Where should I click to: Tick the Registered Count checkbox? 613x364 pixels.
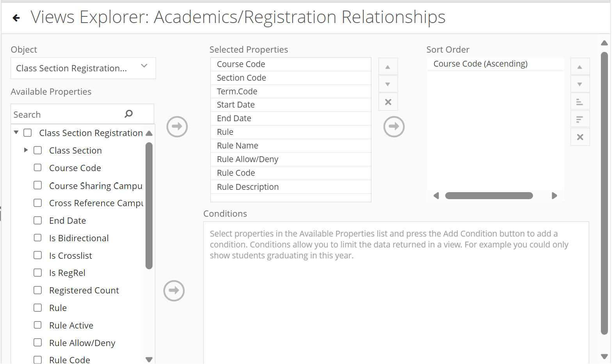pos(38,290)
